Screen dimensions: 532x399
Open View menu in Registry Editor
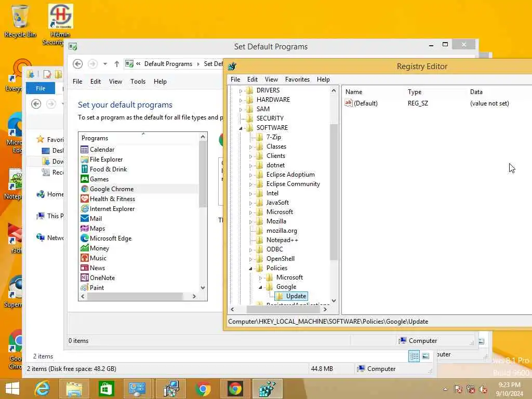pyautogui.click(x=271, y=79)
